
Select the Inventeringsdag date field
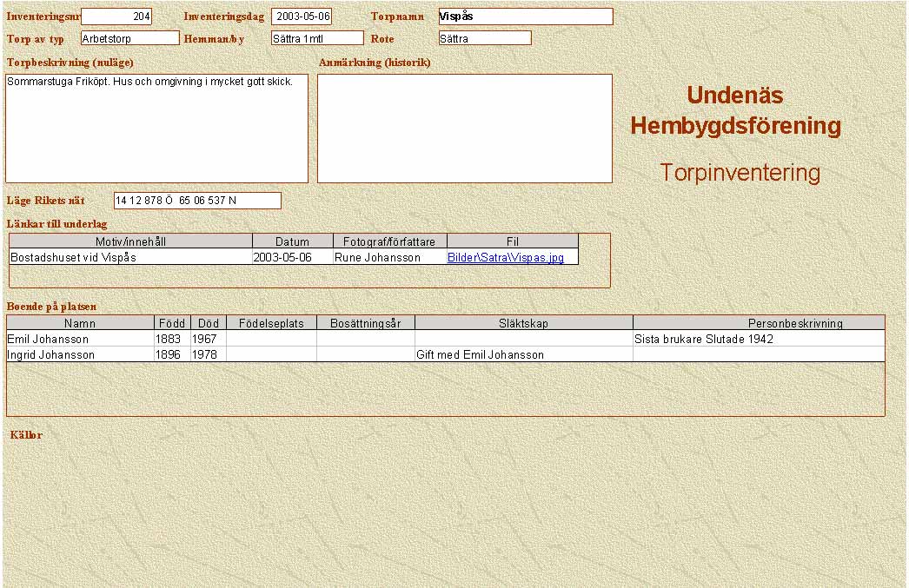[x=302, y=17]
